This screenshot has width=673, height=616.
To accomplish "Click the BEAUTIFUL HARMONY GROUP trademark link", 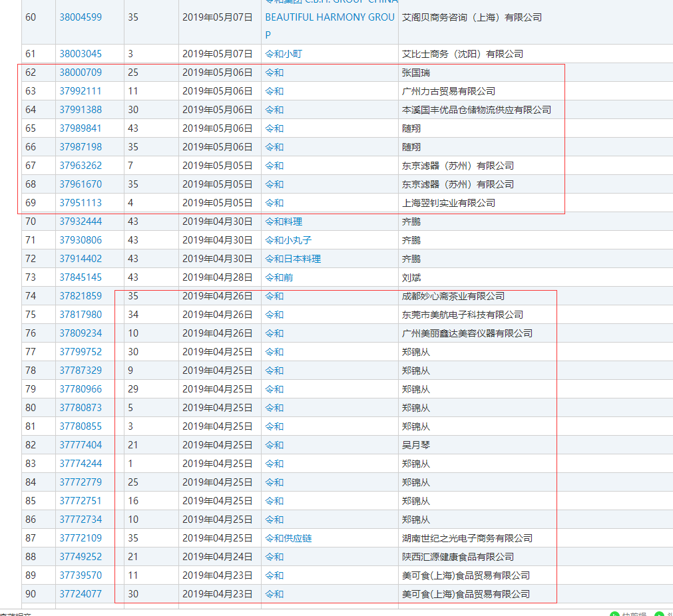I will [x=330, y=17].
